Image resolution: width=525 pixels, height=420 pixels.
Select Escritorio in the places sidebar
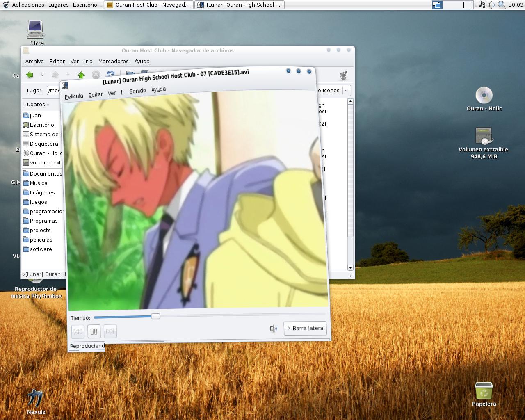42,125
